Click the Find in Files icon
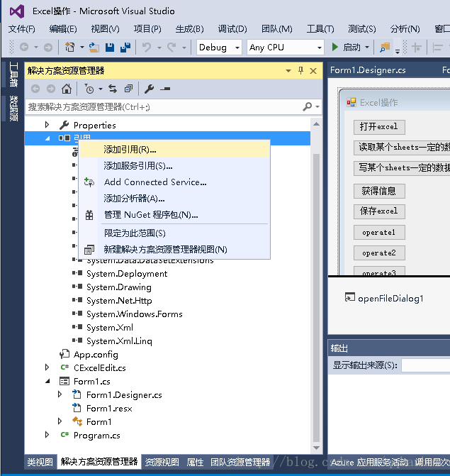 click(385, 48)
